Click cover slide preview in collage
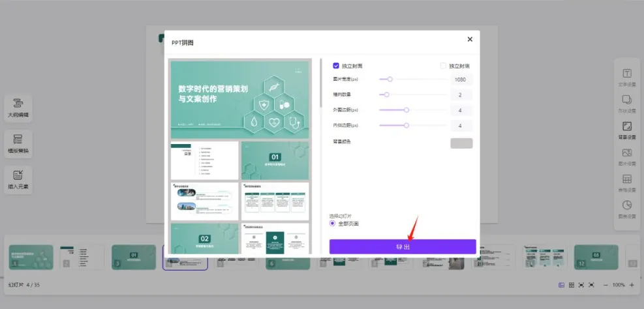Screen dimensions: 644x309 point(240,100)
